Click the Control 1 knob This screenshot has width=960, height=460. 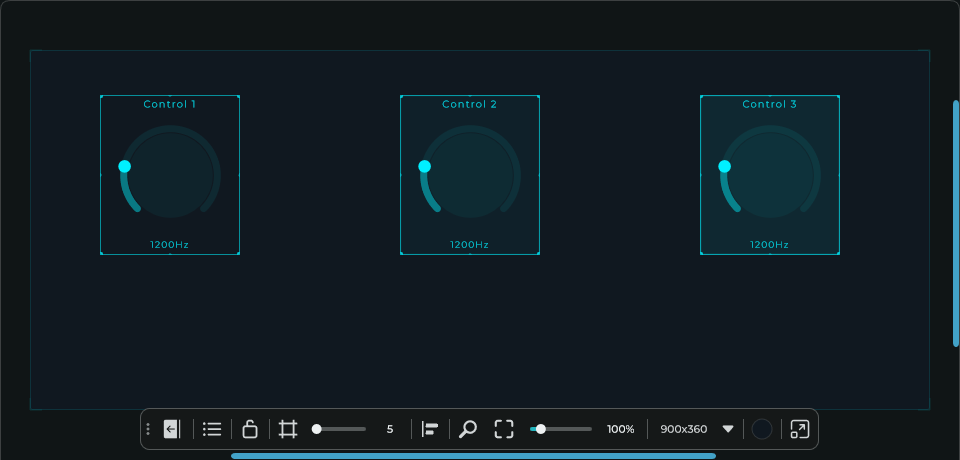171,175
